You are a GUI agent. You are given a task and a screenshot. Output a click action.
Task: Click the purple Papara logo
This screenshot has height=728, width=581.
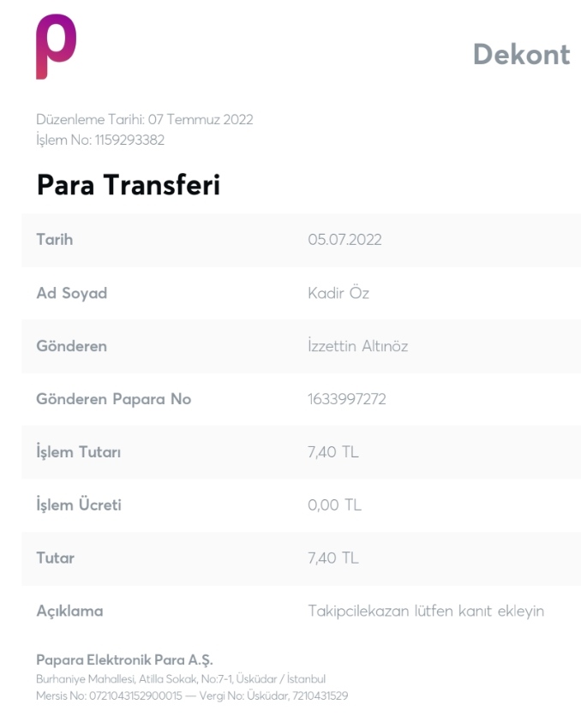pos(57,46)
